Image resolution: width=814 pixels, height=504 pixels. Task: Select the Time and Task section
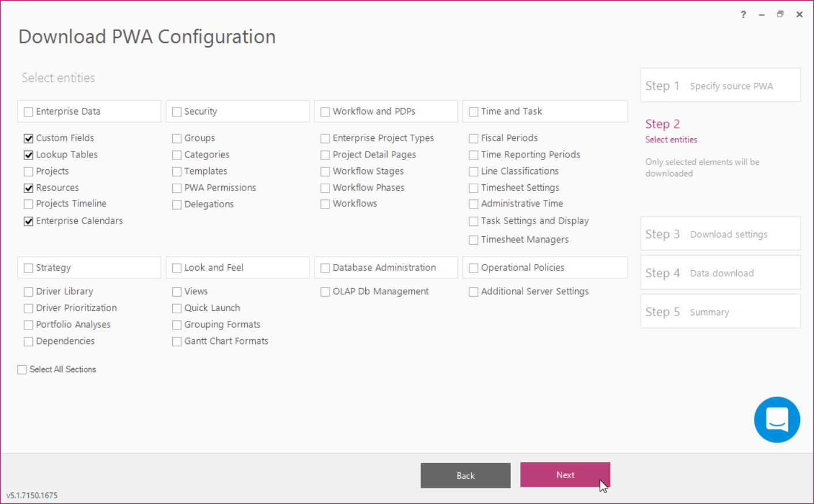click(474, 112)
